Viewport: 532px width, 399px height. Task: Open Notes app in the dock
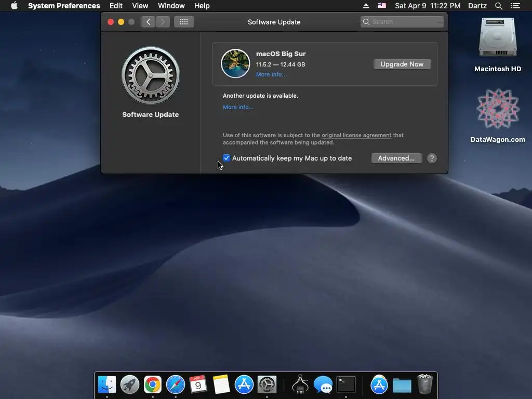pyautogui.click(x=221, y=384)
